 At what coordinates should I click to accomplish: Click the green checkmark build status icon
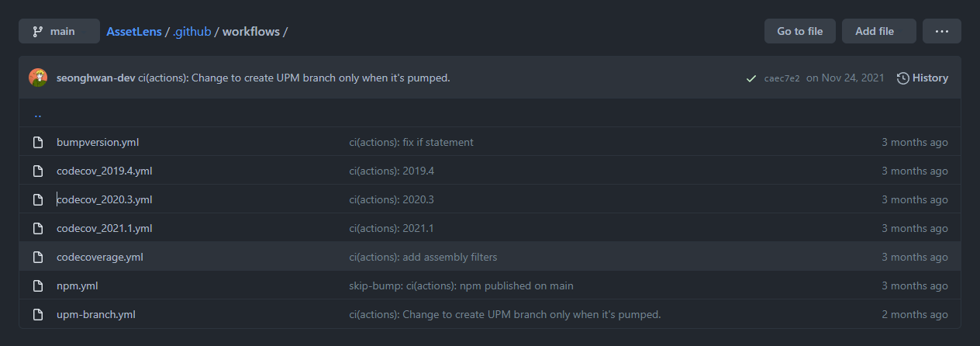pos(751,78)
